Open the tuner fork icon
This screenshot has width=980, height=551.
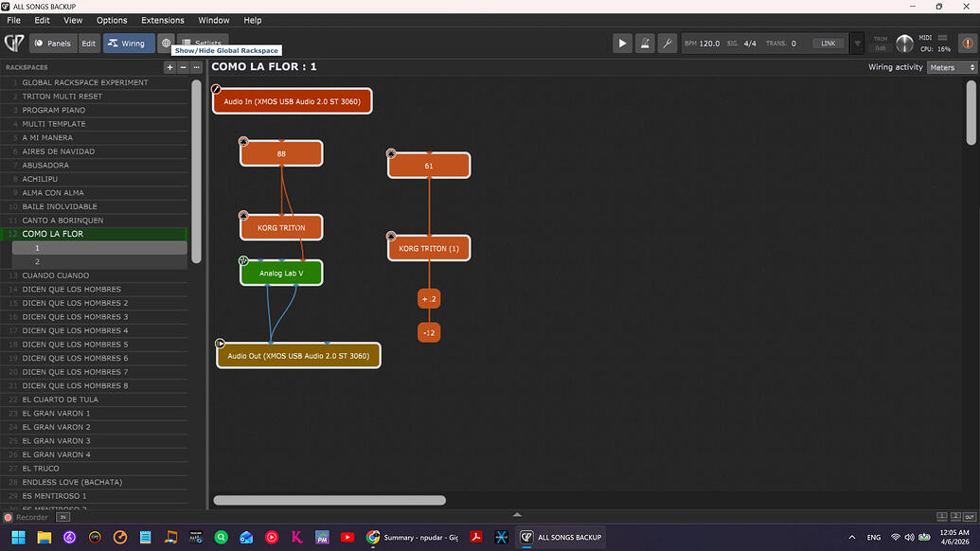[x=667, y=44]
